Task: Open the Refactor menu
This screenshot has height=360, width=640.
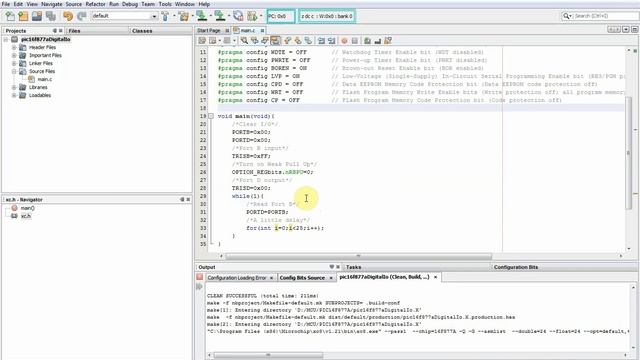Action: (x=96, y=4)
